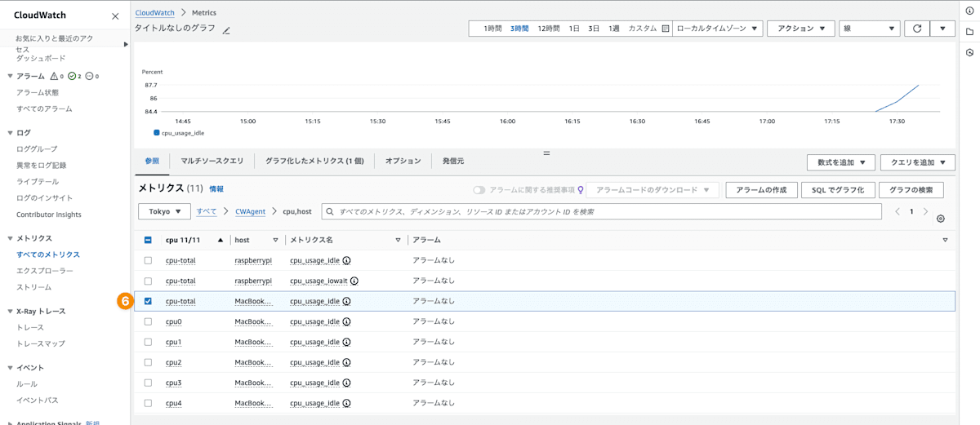Click the アラームの作成 button
This screenshot has width=980, height=425.
[761, 190]
